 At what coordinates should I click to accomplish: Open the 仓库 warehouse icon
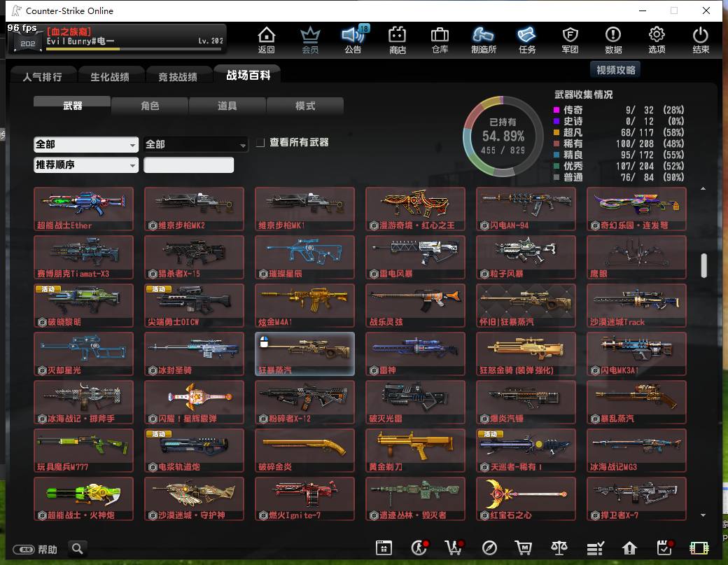click(440, 39)
